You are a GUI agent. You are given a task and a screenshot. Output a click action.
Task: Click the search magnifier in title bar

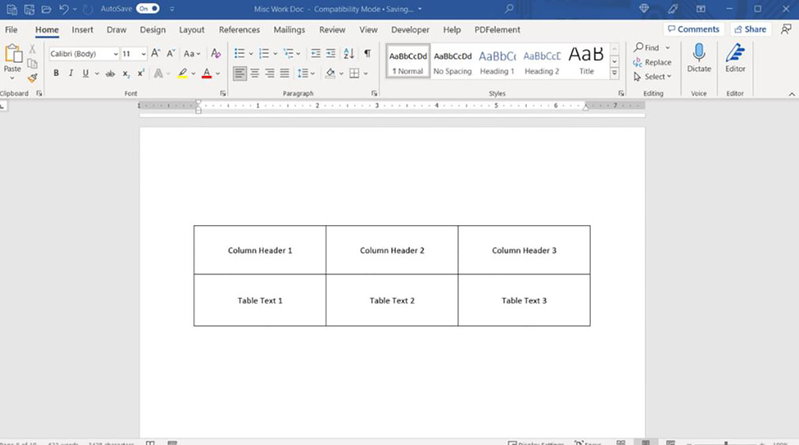pyautogui.click(x=509, y=9)
